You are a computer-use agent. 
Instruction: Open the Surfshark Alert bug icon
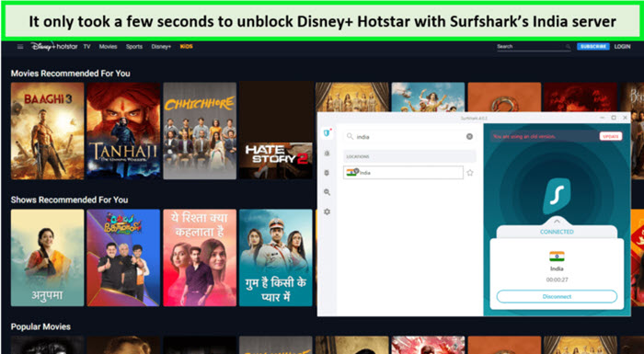[327, 153]
